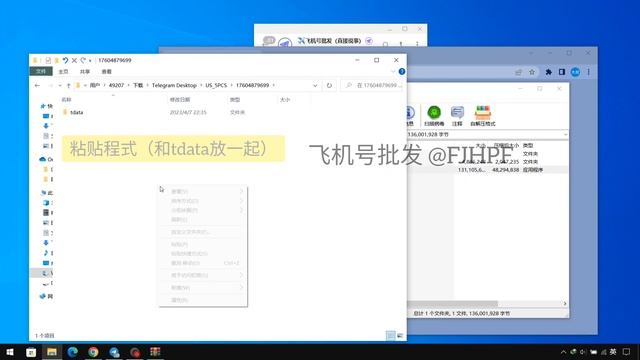Open Explorer help via the blue question icon
This screenshot has height=360, width=640.
click(x=402, y=71)
